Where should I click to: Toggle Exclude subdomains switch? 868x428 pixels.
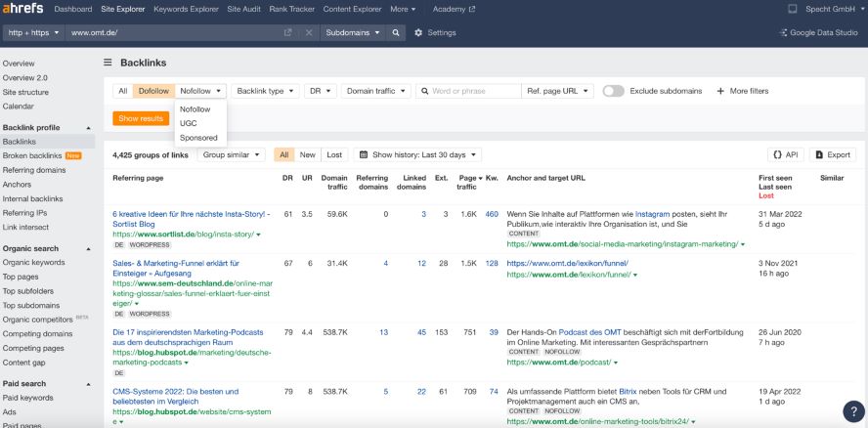(613, 91)
